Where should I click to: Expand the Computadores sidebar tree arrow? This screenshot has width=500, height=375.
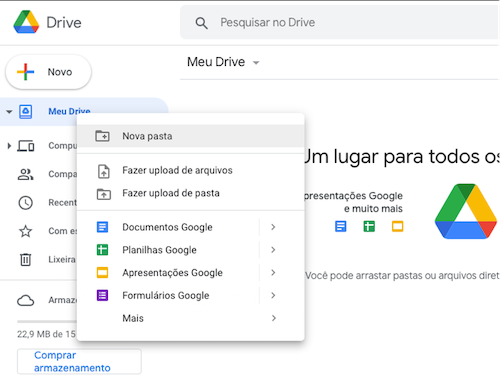9,146
